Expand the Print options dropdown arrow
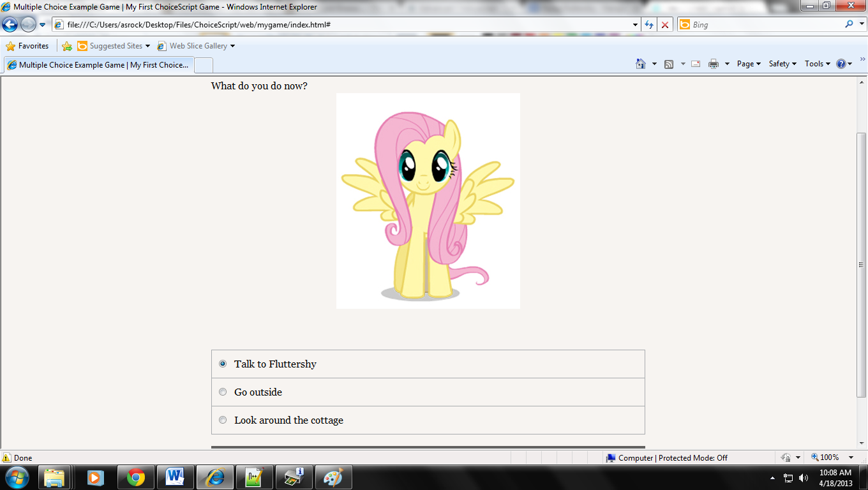 click(x=727, y=64)
